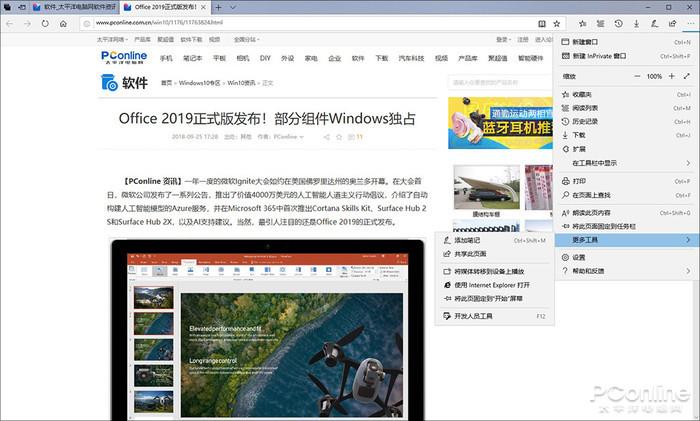Screen dimensions: 700x421
Task: Enter full screen via the diagonal arrows icon
Action: (687, 76)
